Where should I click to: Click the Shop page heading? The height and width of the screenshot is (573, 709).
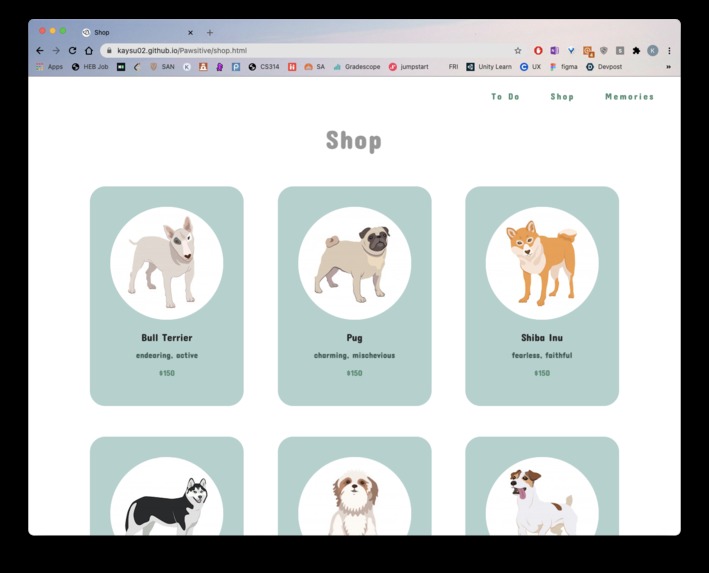point(354,141)
